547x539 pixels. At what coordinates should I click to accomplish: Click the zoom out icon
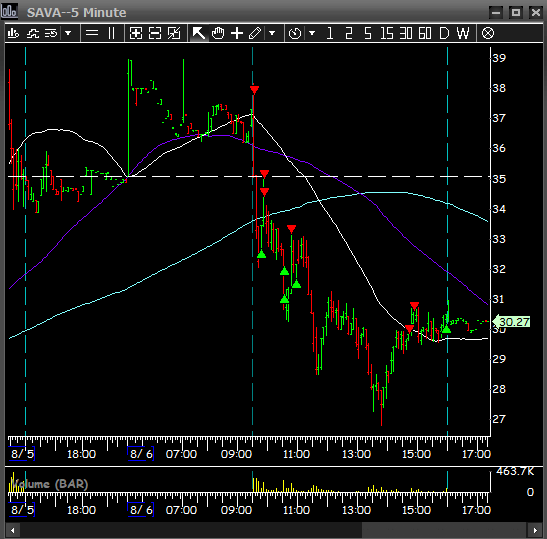click(155, 33)
